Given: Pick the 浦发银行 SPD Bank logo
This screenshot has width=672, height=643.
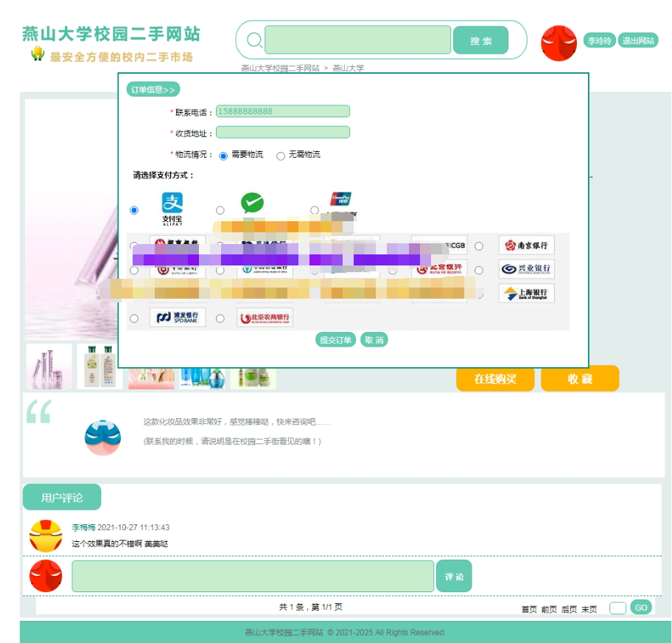Looking at the screenshot, I should pos(178,318).
